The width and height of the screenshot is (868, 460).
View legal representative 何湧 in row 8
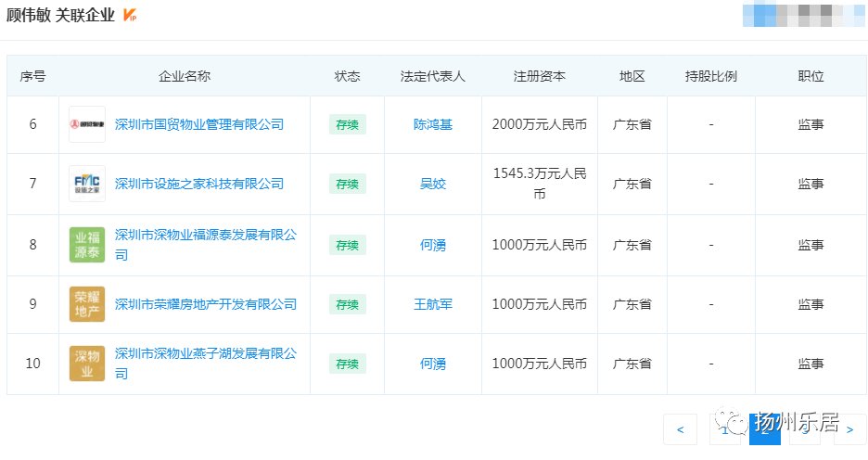433,245
